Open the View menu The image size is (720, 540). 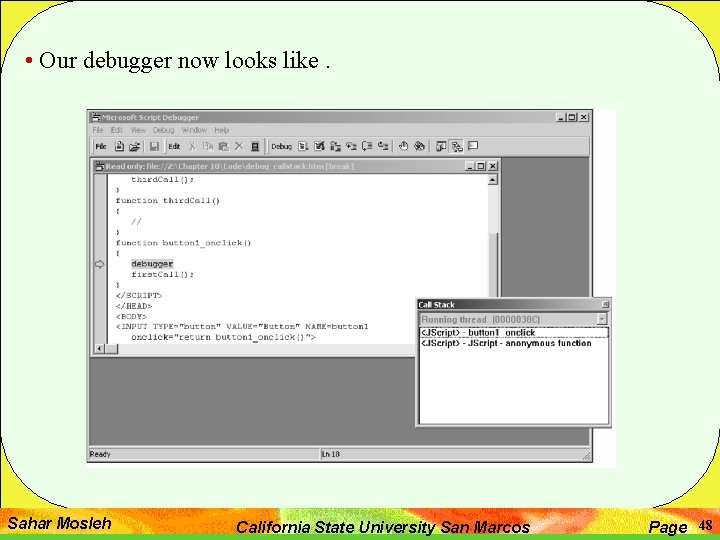click(138, 130)
